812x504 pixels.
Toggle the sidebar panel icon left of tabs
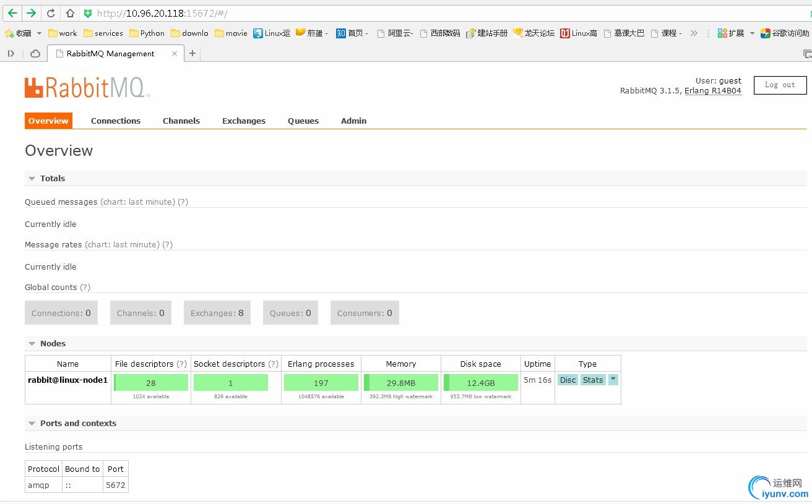click(x=11, y=54)
